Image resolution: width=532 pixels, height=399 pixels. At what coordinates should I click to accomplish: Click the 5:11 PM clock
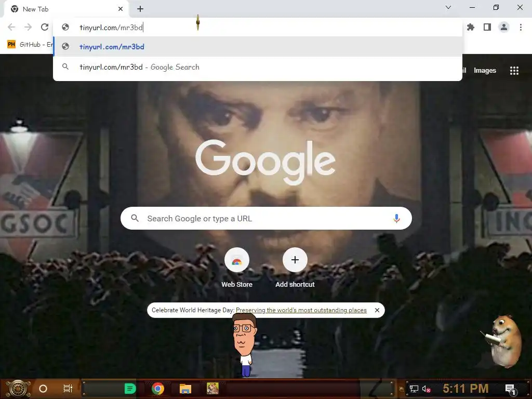465,389
